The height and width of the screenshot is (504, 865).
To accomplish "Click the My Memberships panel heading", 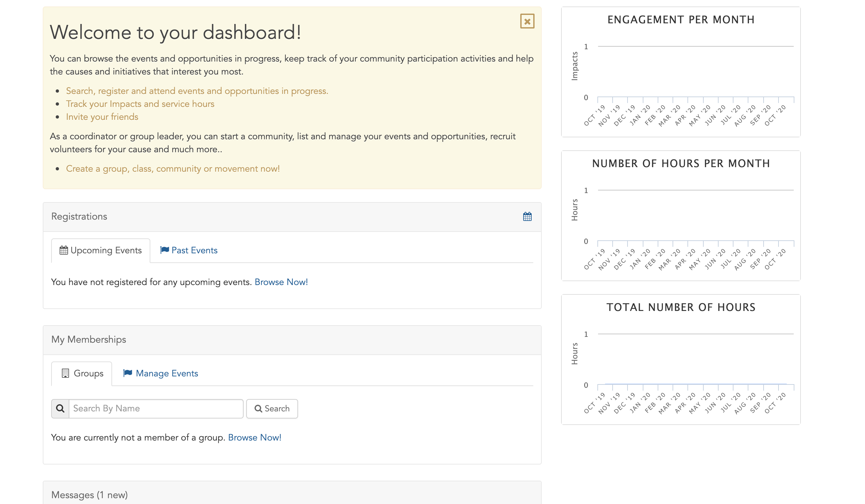I will 88,340.
